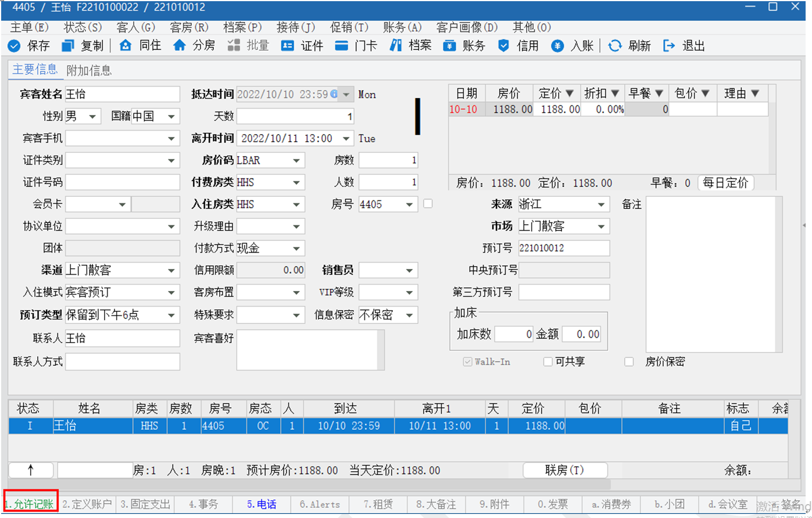Click the 信用 credit shield icon
The image size is (812, 518).
[x=503, y=46]
